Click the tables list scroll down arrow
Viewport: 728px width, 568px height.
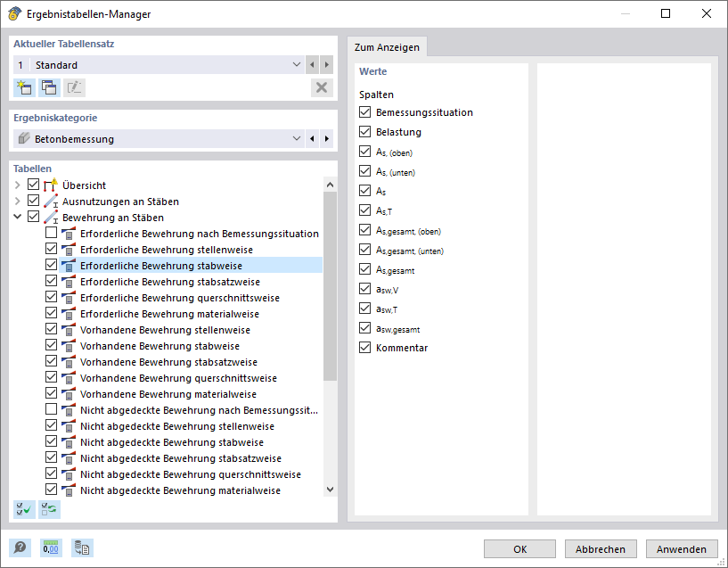click(330, 490)
